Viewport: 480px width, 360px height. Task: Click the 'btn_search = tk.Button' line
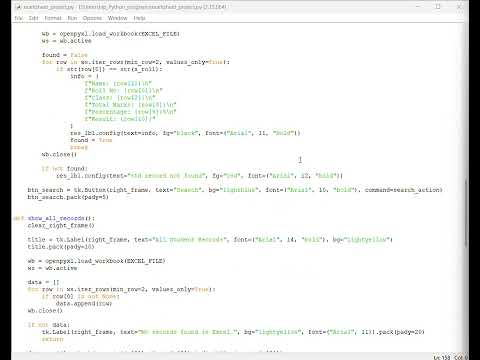point(235,190)
